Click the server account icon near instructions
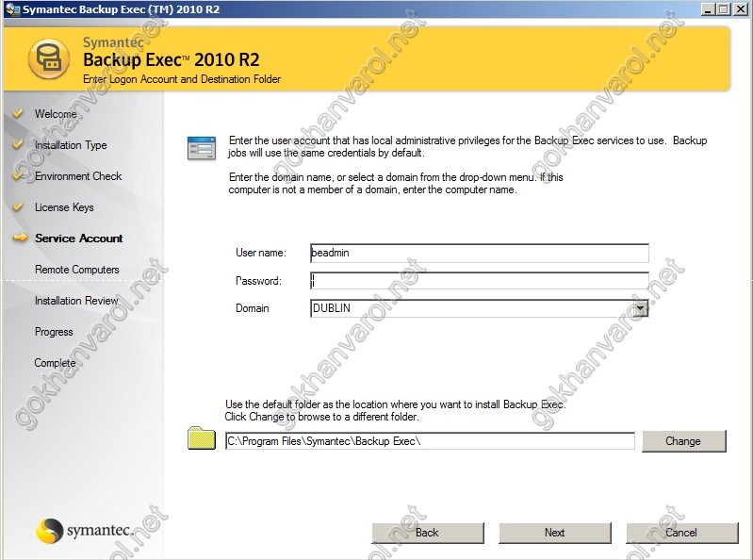This screenshot has width=753, height=560. pos(202,148)
